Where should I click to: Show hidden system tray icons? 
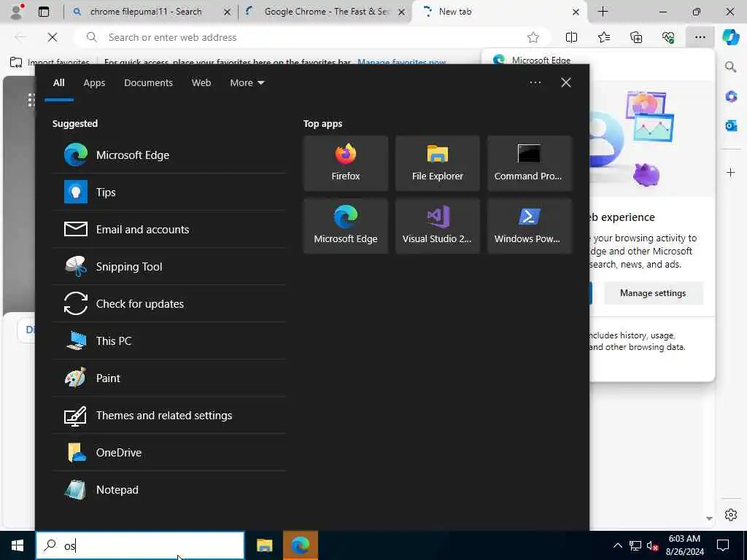(x=617, y=545)
